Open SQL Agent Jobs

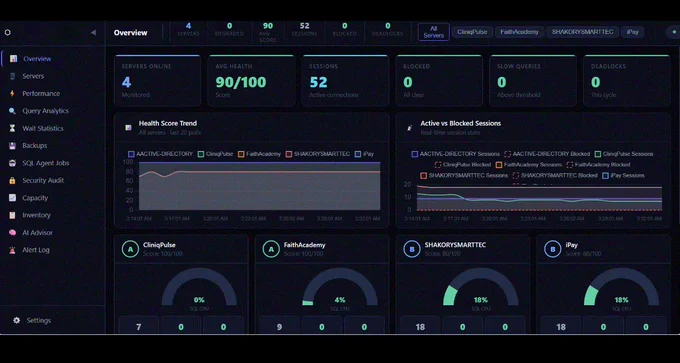pos(46,163)
